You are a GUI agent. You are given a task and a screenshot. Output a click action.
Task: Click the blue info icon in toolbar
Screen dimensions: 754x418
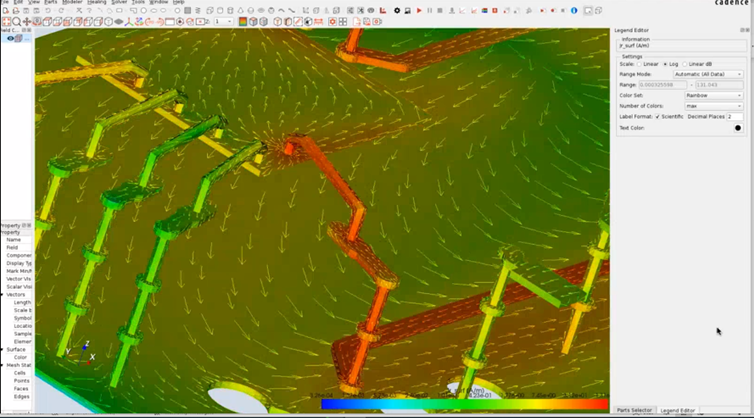(x=573, y=10)
